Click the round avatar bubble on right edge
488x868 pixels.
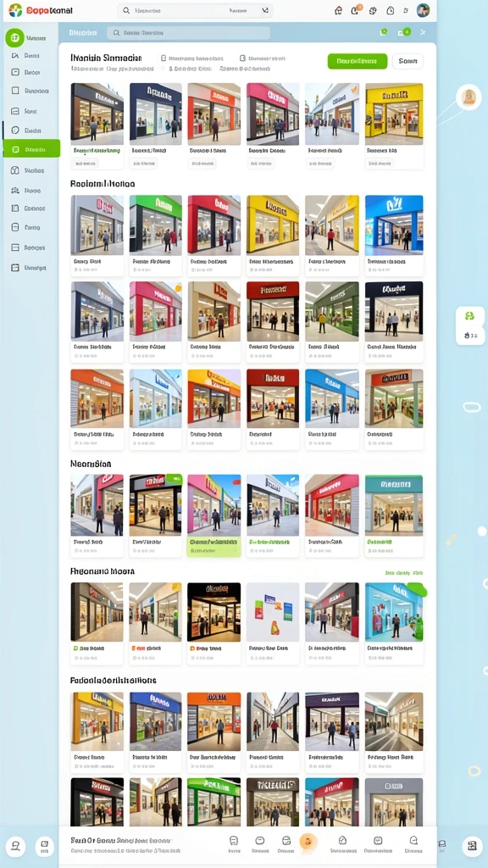point(469,97)
